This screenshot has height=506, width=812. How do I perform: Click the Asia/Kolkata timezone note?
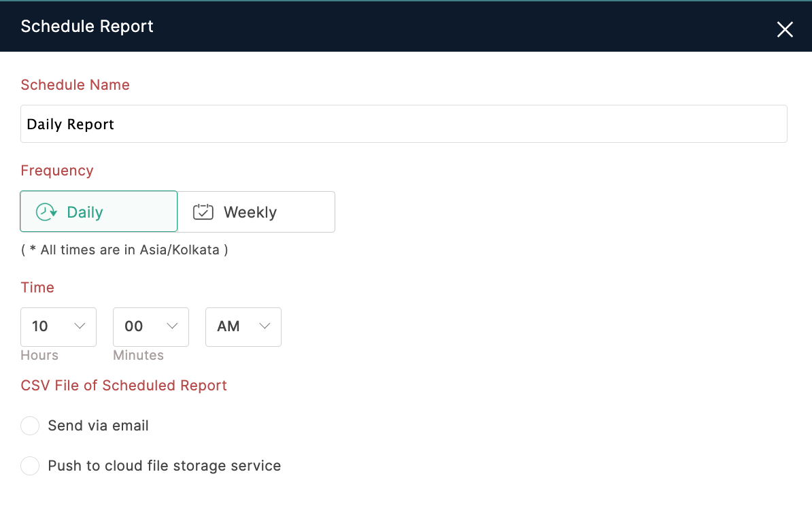pyautogui.click(x=124, y=250)
